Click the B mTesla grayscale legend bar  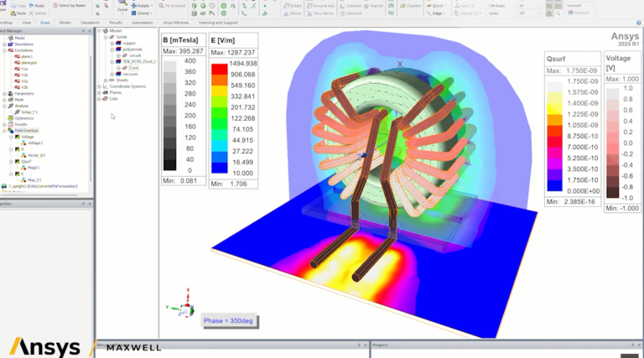pos(170,116)
